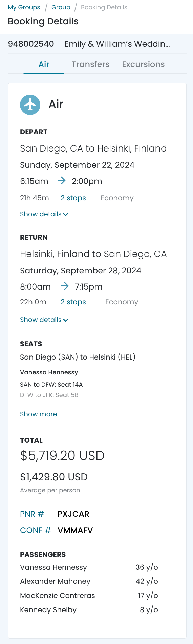Click Show more under Seats
The height and width of the screenshot is (644, 193).
click(x=38, y=414)
